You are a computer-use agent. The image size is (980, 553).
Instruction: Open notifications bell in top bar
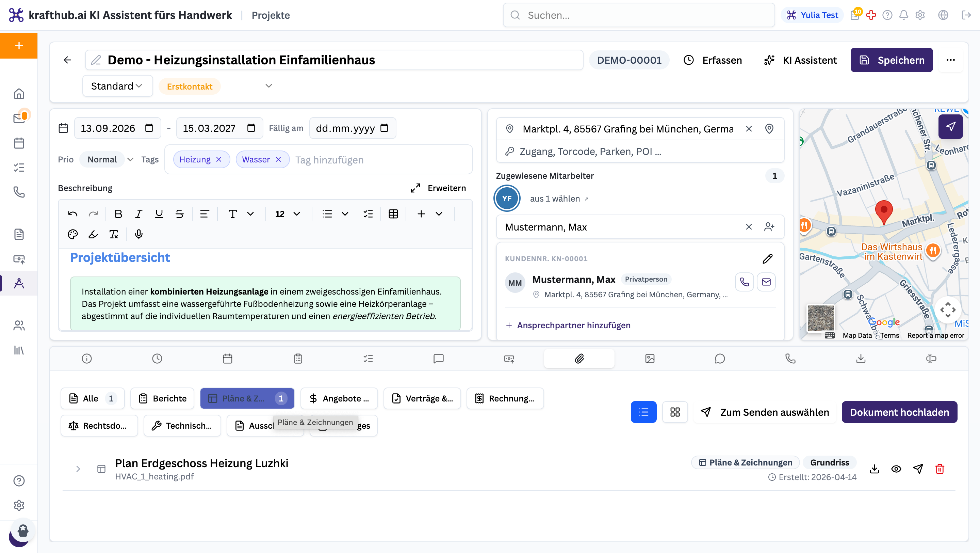(x=903, y=15)
